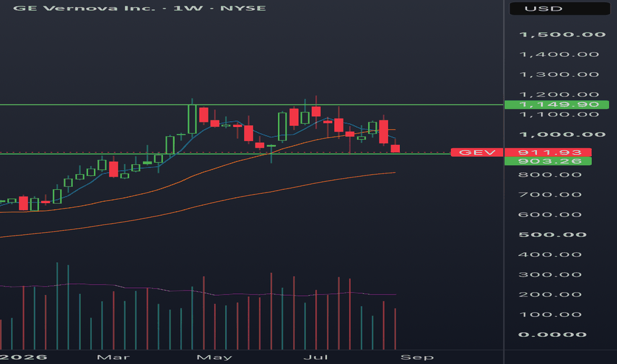
Task: Click the Jul label on time axis
Action: point(316,357)
